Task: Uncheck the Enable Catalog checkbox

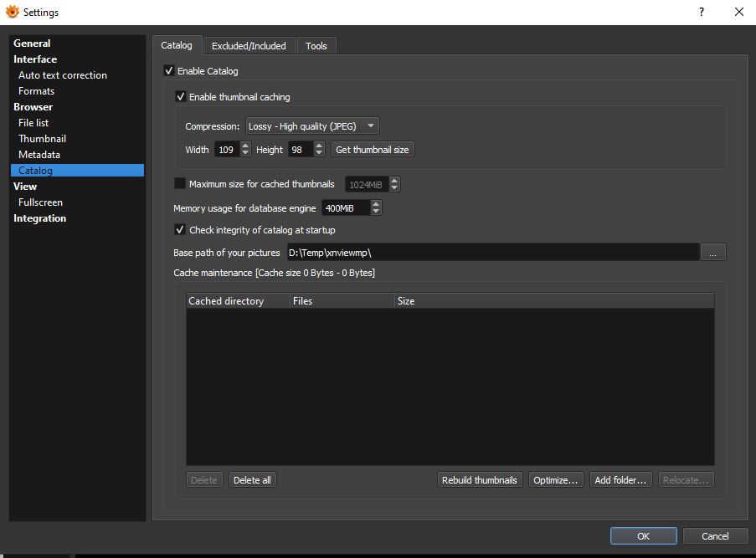Action: 169,72
